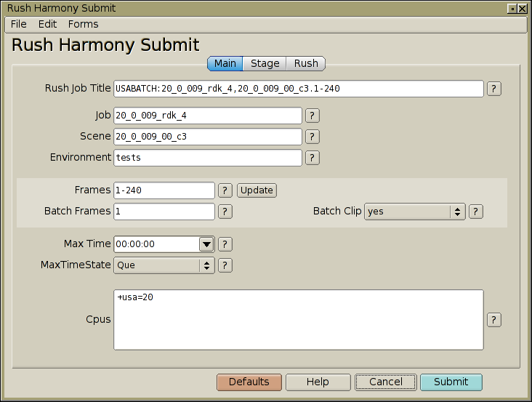Click help icon next to Batch Clip
Image resolution: width=532 pixels, height=402 pixels.
(476, 212)
